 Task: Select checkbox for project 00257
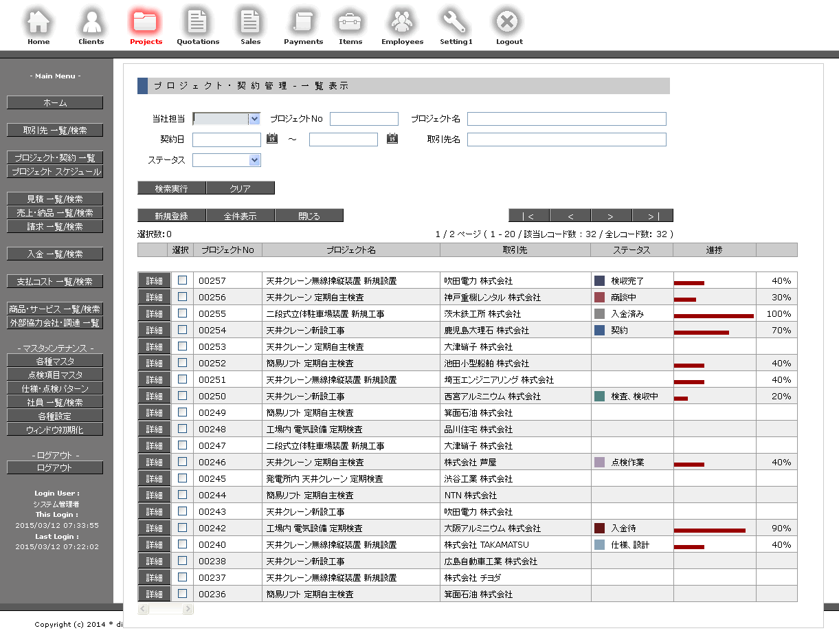tap(182, 280)
